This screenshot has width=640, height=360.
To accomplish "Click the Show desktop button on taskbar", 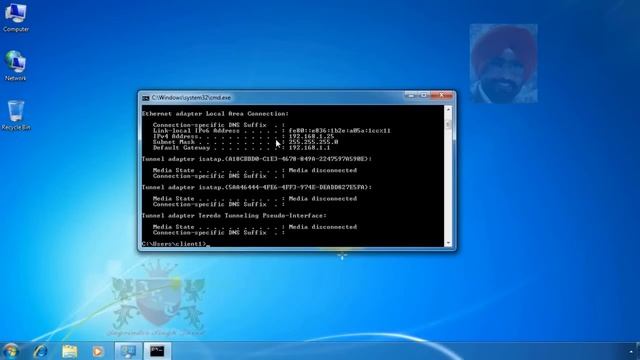I will coord(637,351).
